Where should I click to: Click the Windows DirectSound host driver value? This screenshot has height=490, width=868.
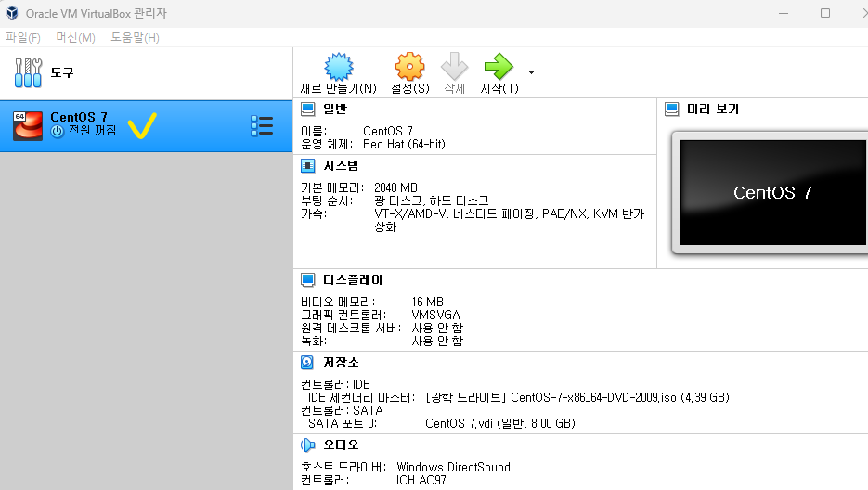pos(453,468)
